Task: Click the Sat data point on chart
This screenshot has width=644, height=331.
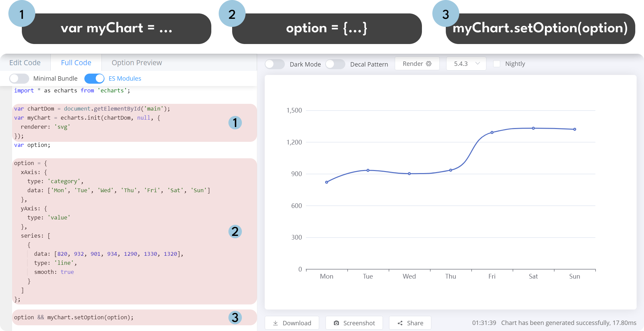Action: click(x=533, y=128)
